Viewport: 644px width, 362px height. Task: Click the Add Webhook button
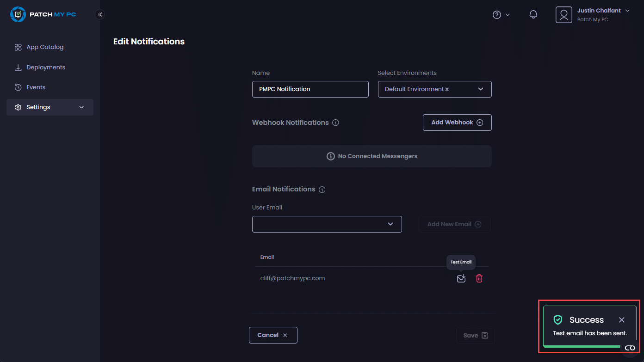[x=457, y=123]
